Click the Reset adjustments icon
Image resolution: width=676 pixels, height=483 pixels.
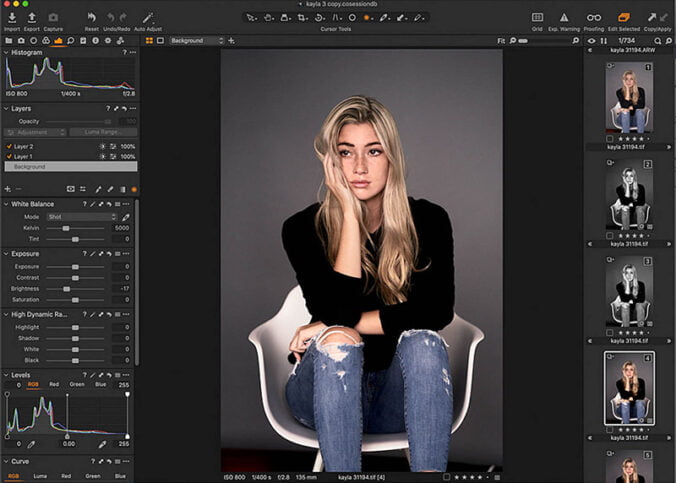91,17
